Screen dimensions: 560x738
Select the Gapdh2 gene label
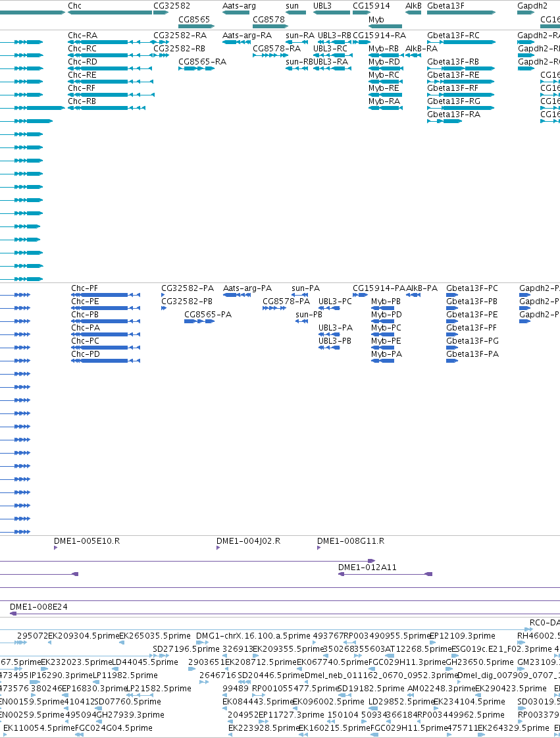point(532,6)
